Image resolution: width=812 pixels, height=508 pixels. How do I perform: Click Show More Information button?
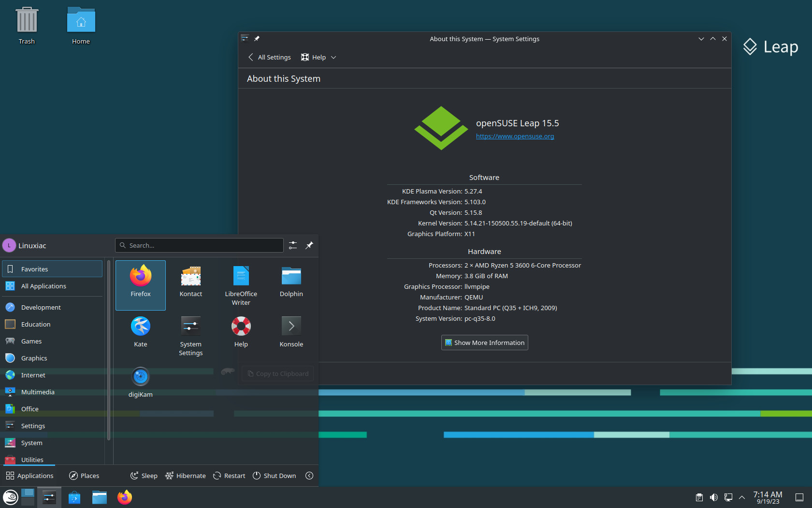click(x=484, y=343)
